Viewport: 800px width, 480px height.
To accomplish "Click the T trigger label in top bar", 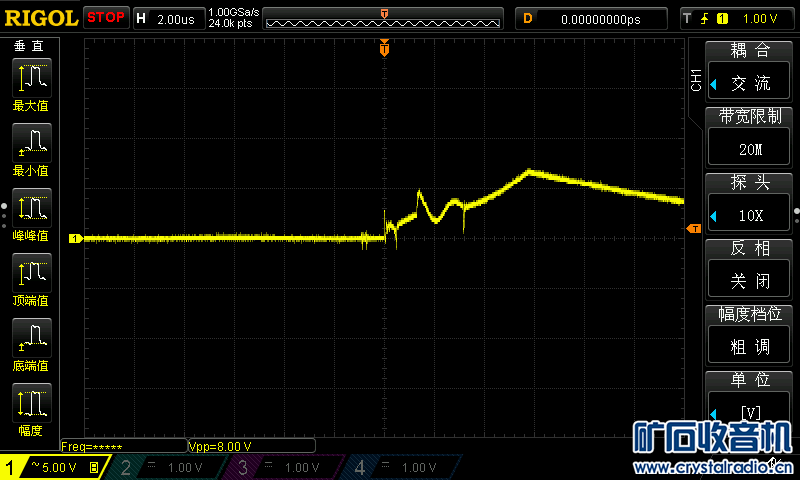I will click(x=687, y=19).
